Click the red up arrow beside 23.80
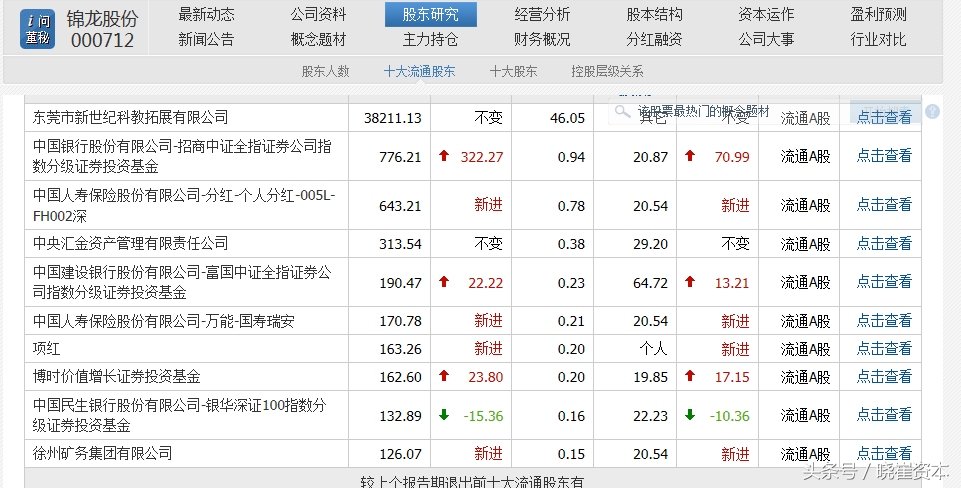 click(444, 376)
